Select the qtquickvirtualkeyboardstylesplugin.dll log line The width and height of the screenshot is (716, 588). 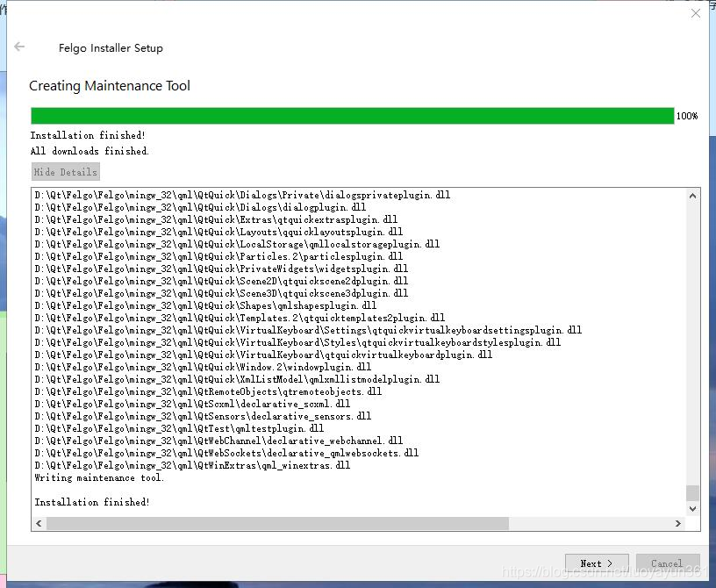pyautogui.click(x=297, y=342)
